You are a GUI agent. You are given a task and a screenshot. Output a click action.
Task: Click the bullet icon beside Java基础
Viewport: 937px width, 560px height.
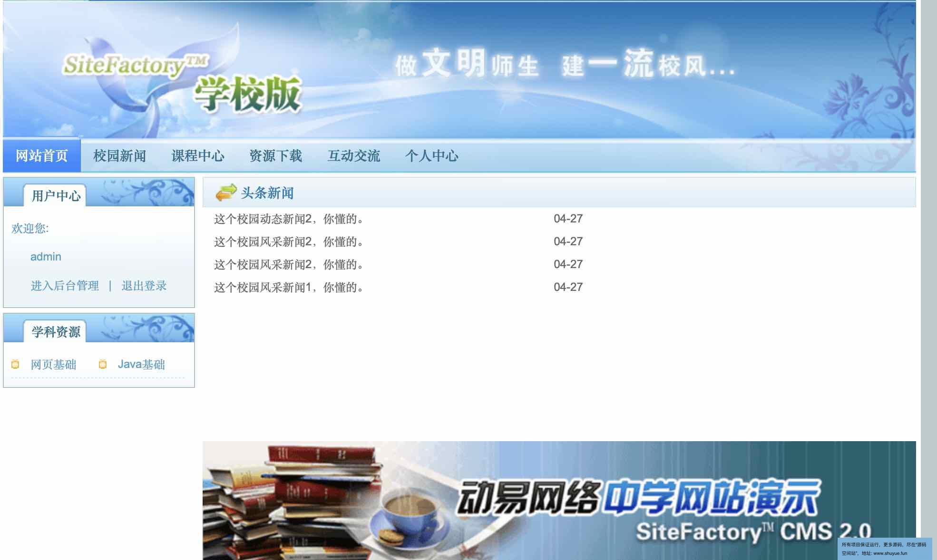[x=102, y=364]
